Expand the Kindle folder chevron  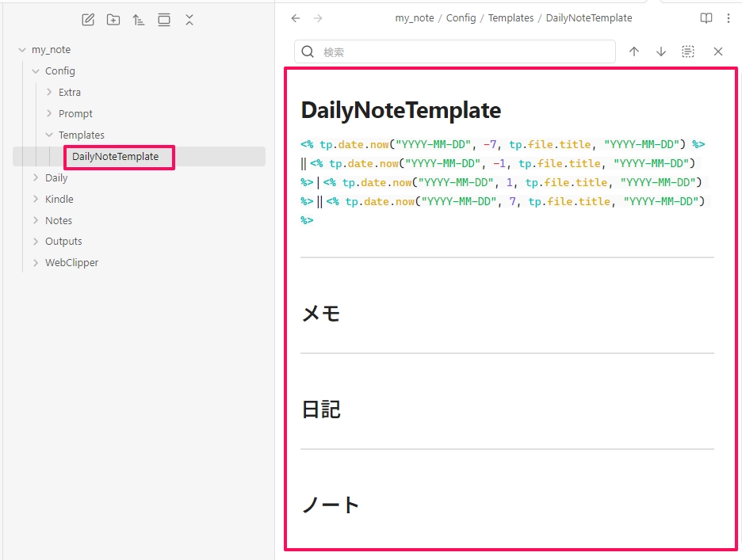(x=36, y=199)
